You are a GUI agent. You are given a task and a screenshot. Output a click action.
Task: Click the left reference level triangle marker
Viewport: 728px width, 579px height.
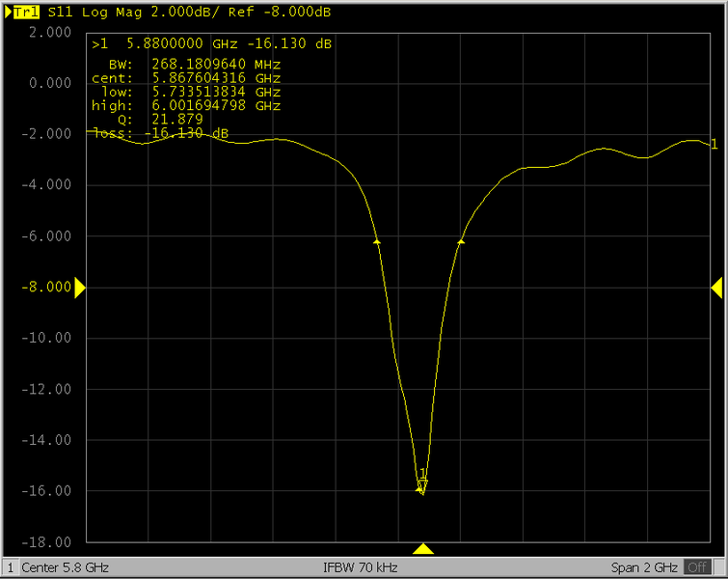click(81, 287)
